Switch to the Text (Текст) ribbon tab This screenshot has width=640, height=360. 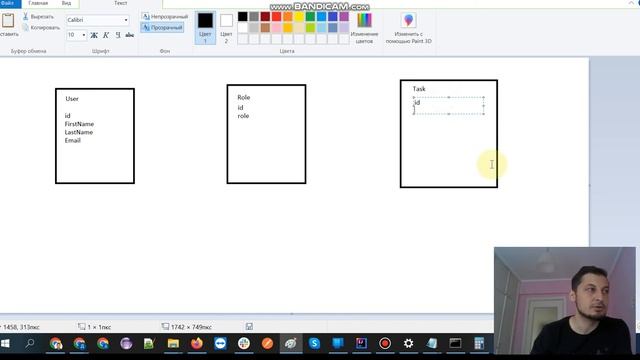(x=120, y=3)
